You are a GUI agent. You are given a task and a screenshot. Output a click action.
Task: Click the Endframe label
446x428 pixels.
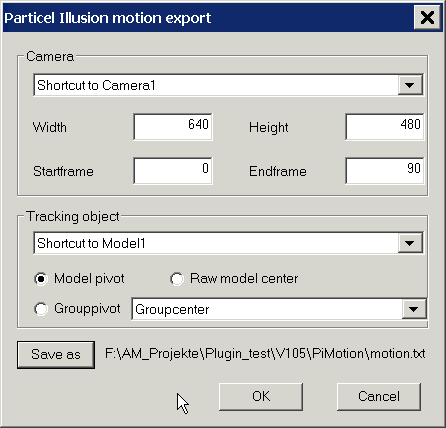point(278,171)
